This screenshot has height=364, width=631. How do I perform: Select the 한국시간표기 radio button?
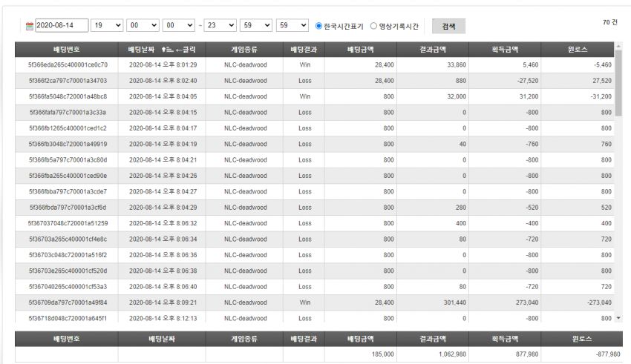[318, 26]
